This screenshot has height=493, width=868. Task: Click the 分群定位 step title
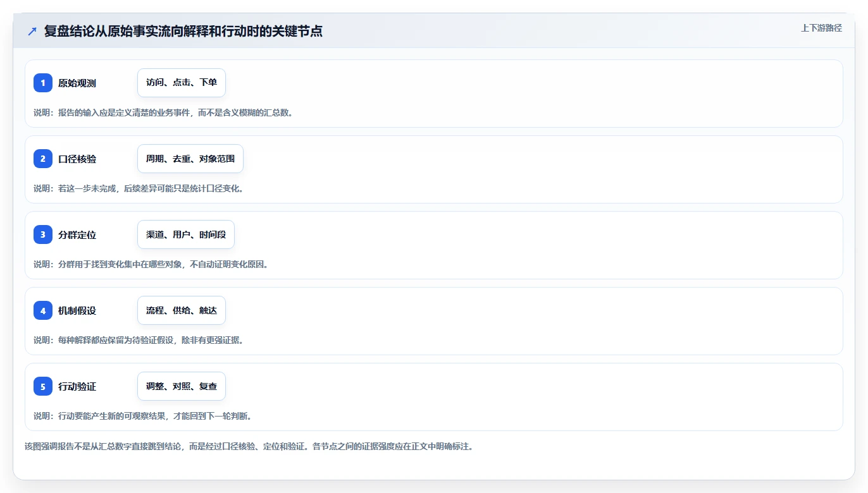point(77,234)
